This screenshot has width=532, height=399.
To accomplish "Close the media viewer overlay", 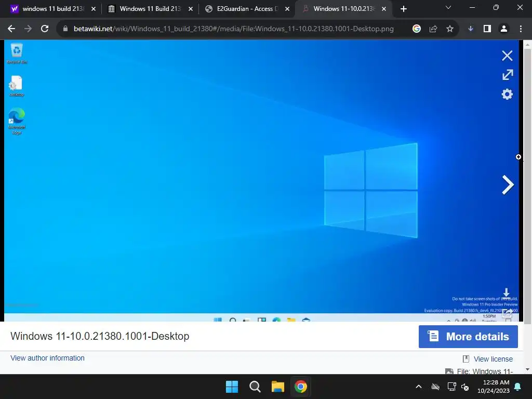I will [507, 56].
